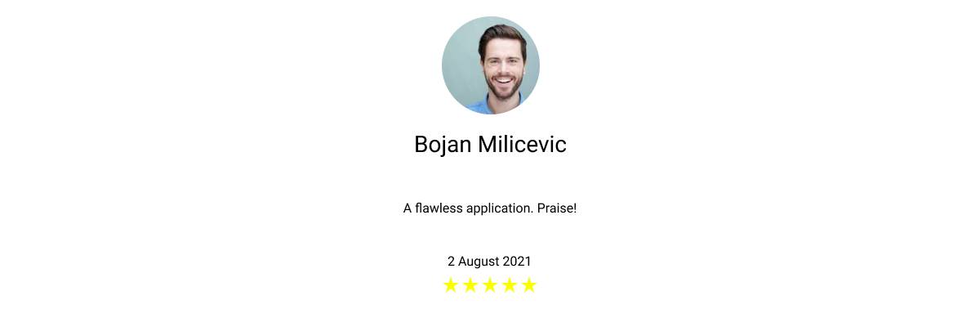Click the letter "A" starting the review sentence
Viewport: 980px width, 327px height.
[x=408, y=208]
